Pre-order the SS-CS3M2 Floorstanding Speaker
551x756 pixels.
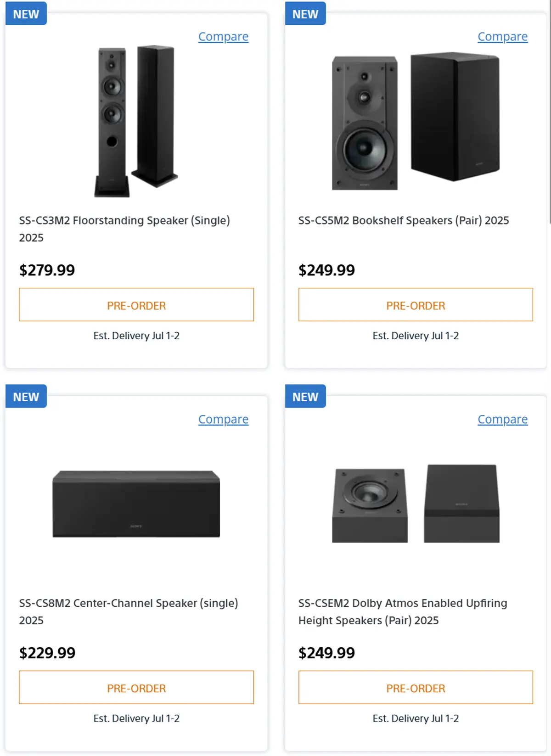click(136, 305)
